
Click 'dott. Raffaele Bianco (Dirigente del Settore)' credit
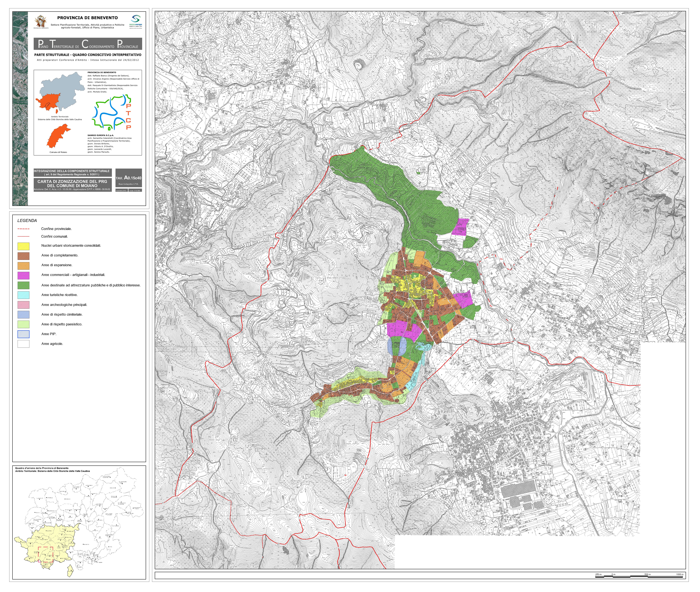point(108,76)
